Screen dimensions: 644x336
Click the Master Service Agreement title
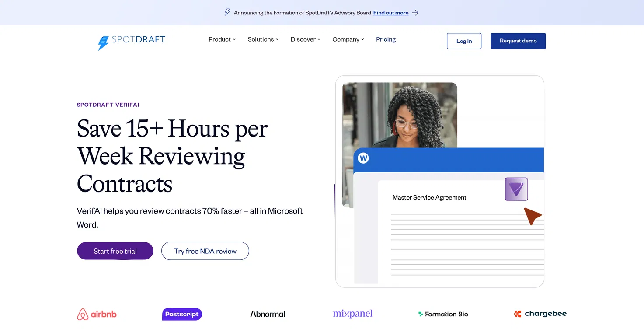429,197
